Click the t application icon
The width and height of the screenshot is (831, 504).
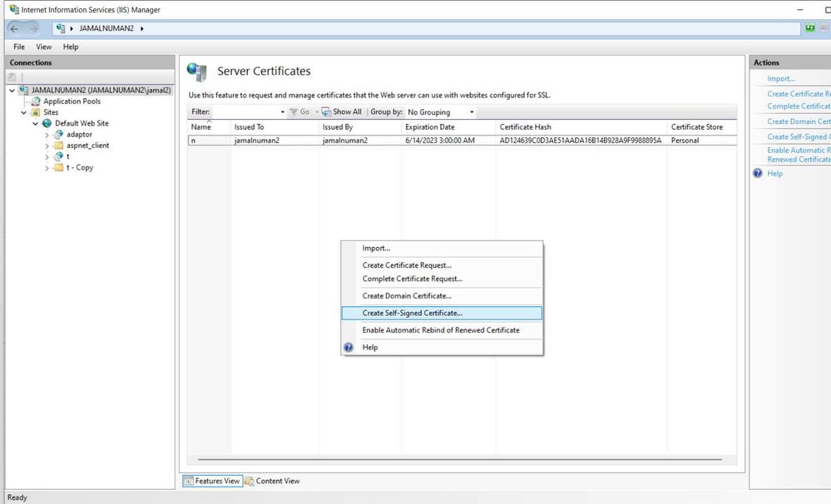tap(59, 156)
